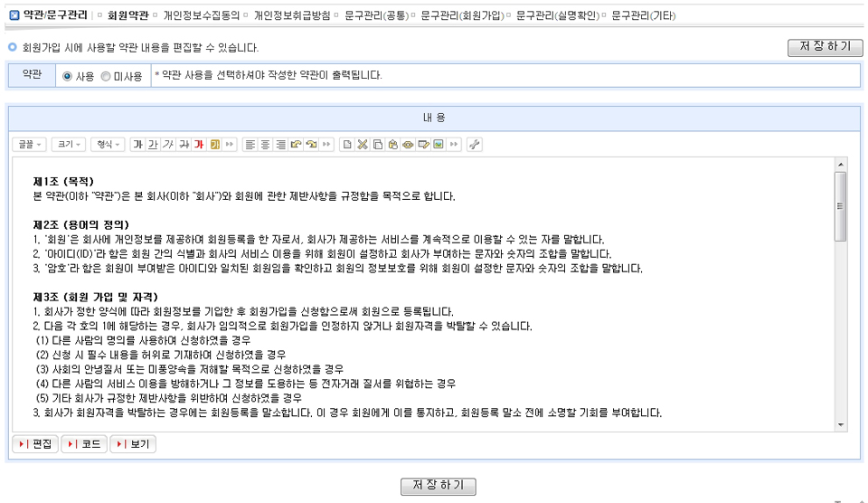
Task: Open the 문구관리(회원가입) tab
Action: (x=462, y=15)
